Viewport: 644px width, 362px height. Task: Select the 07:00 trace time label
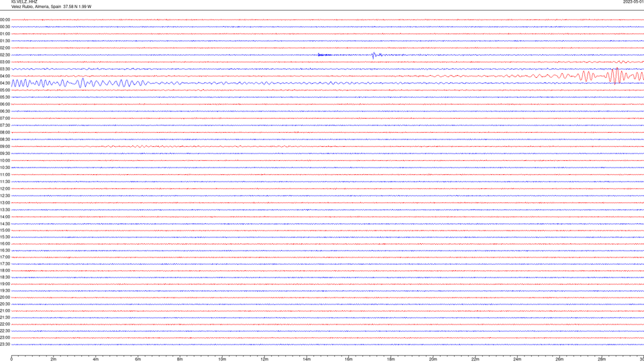5,118
